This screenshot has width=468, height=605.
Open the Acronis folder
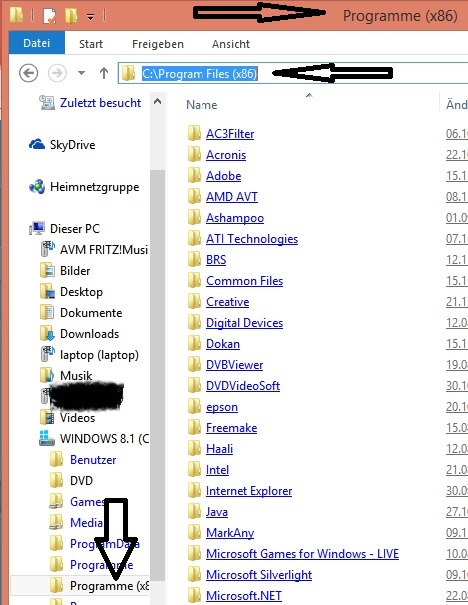tap(226, 155)
